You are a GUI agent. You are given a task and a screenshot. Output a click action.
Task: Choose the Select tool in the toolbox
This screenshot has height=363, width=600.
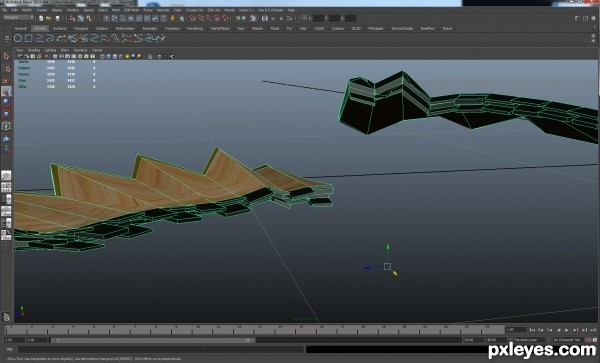(x=6, y=57)
